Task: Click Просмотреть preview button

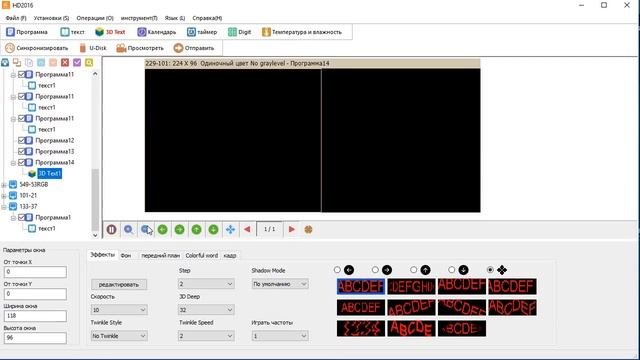Action: (x=140, y=48)
